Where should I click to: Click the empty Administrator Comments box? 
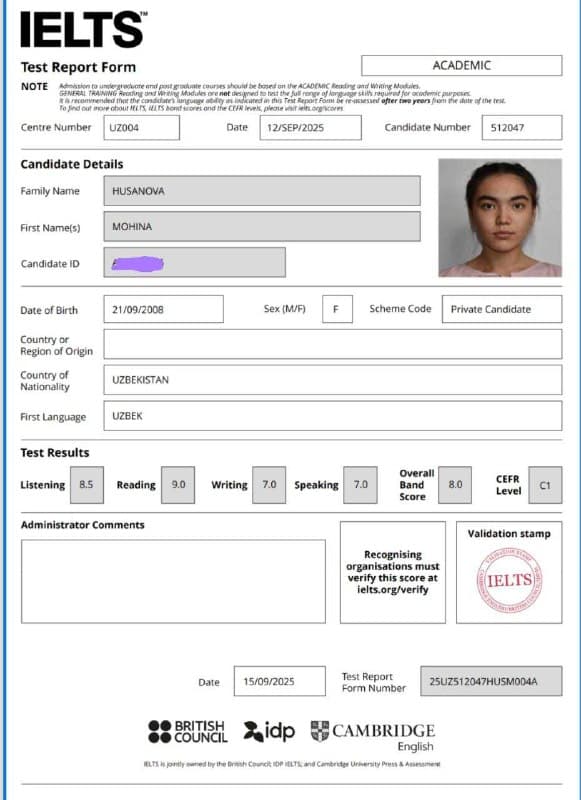173,581
